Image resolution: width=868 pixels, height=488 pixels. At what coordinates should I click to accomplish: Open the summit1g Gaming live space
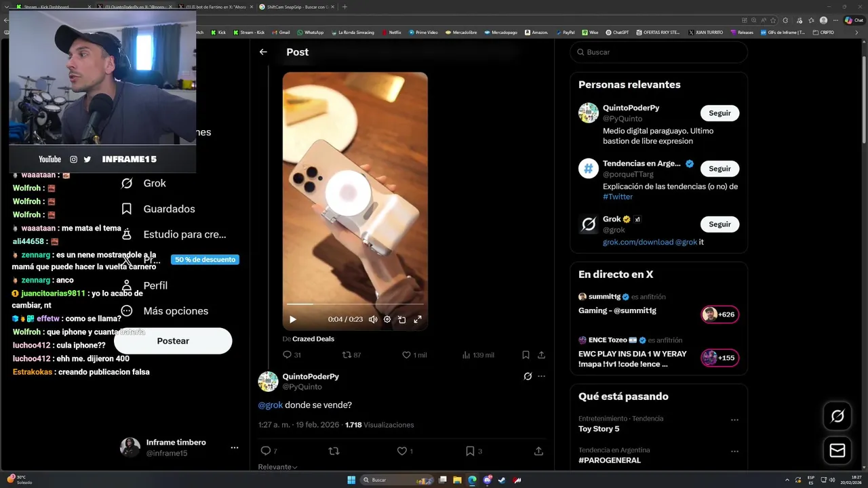(x=617, y=310)
